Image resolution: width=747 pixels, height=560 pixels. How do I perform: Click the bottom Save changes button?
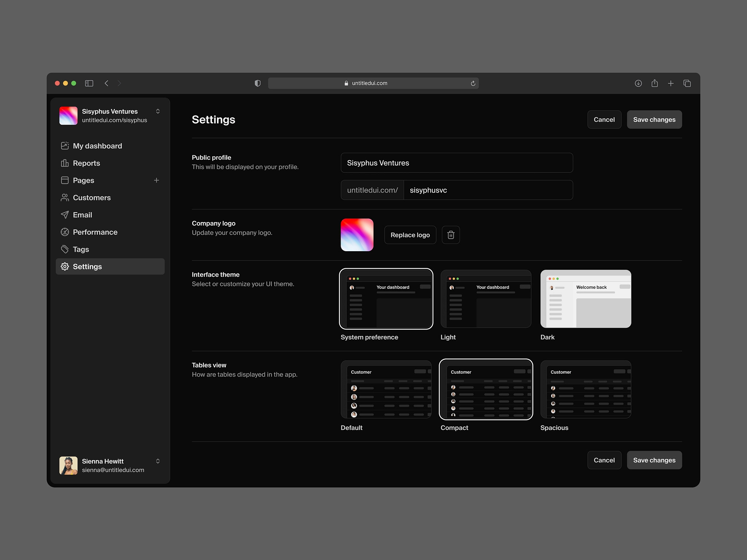[x=654, y=460]
